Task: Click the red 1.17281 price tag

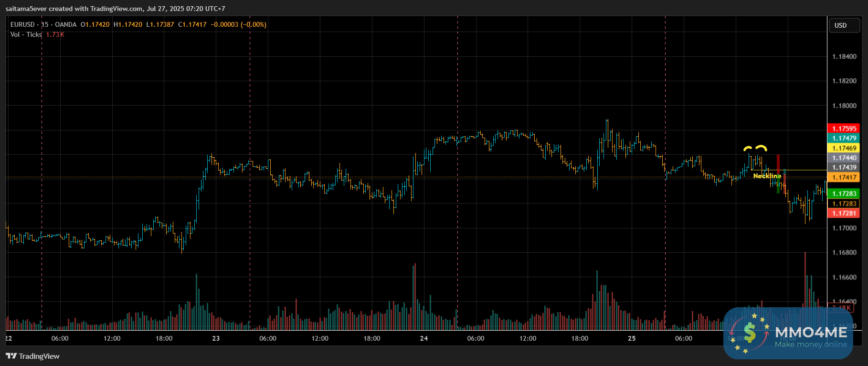Action: click(844, 213)
